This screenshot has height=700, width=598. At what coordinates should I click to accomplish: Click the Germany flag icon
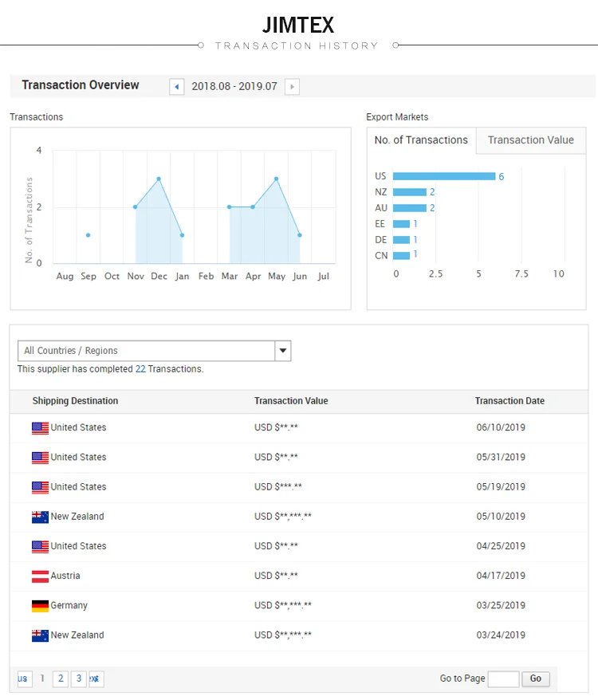click(40, 605)
